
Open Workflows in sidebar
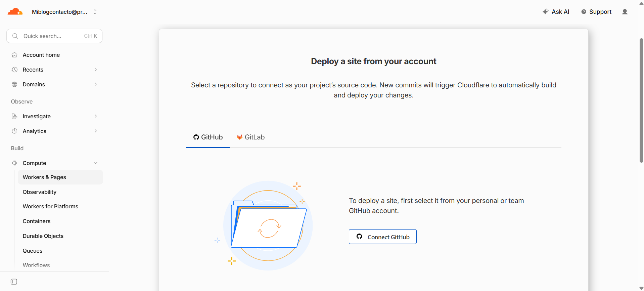(36, 265)
